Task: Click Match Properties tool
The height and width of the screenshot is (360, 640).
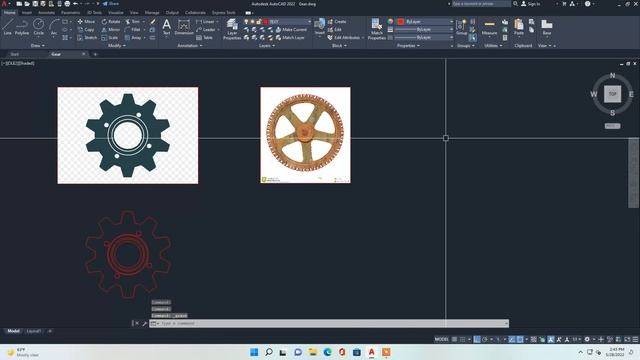Action: click(x=376, y=29)
